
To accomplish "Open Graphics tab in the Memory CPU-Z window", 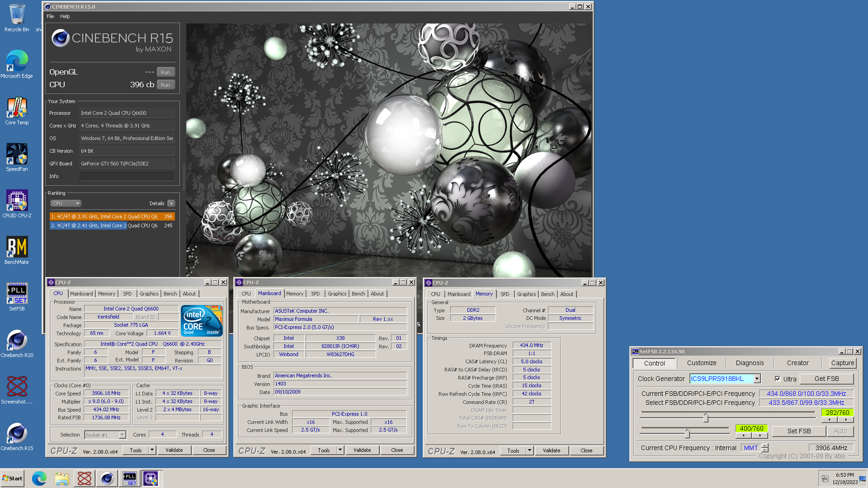I will [527, 294].
